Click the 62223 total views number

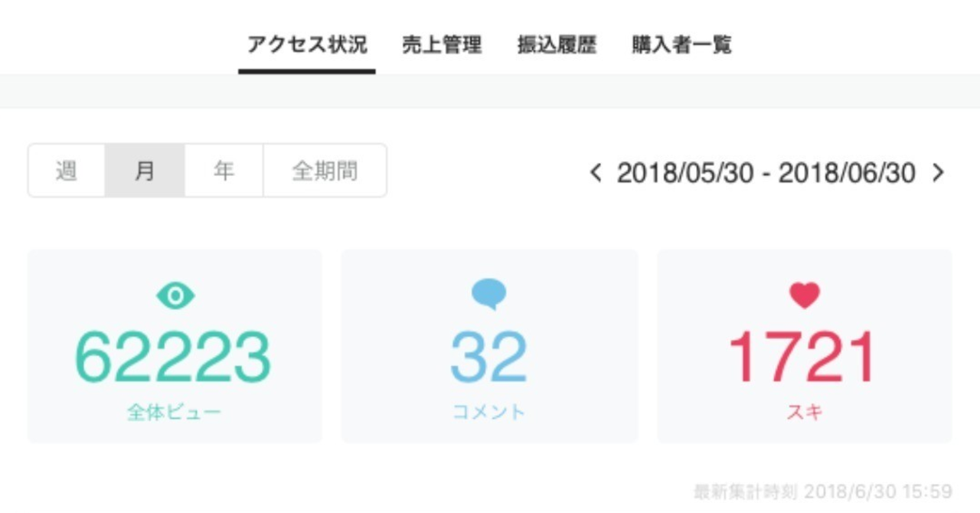[174, 358]
